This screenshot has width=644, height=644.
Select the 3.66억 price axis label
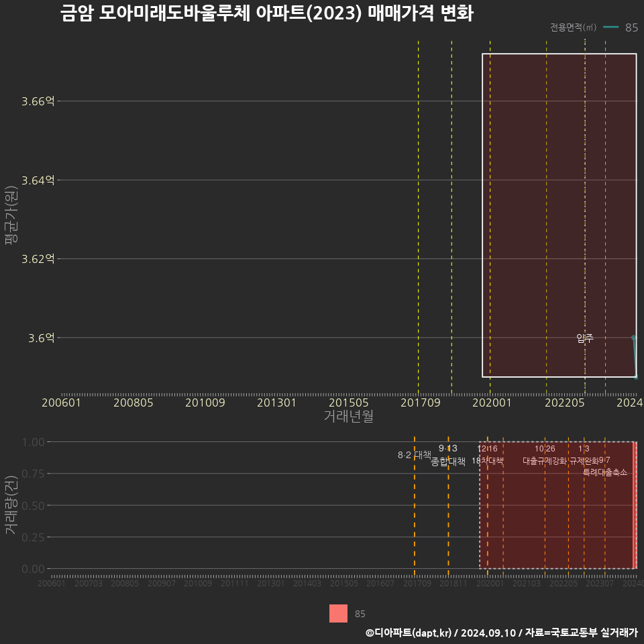point(38,101)
